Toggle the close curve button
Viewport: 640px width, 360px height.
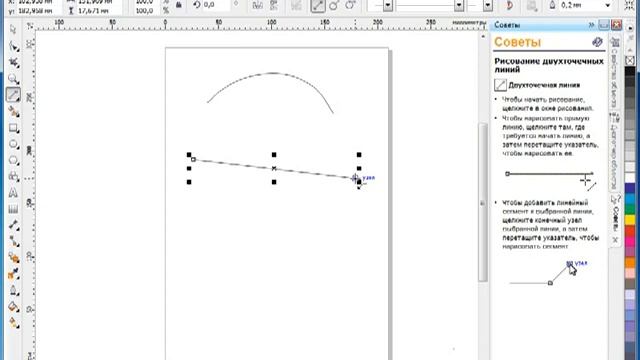coord(510,5)
